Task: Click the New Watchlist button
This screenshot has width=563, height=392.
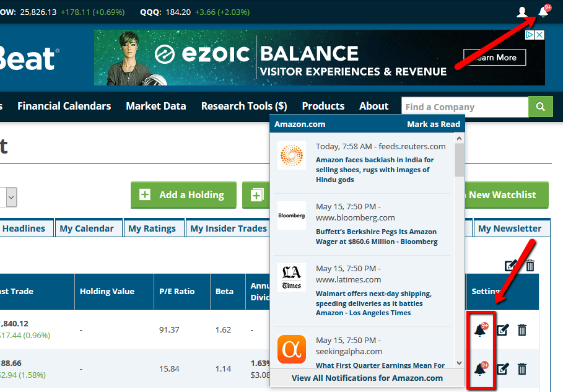Action: tap(506, 195)
